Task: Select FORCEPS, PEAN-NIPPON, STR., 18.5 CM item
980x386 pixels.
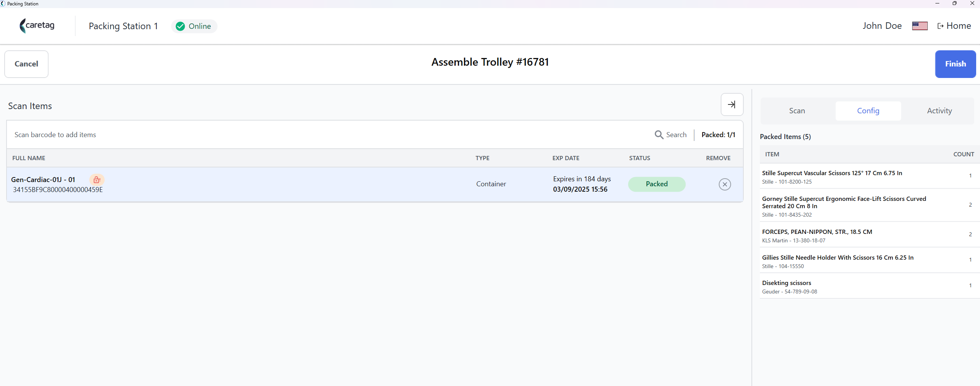Action: click(x=870, y=235)
